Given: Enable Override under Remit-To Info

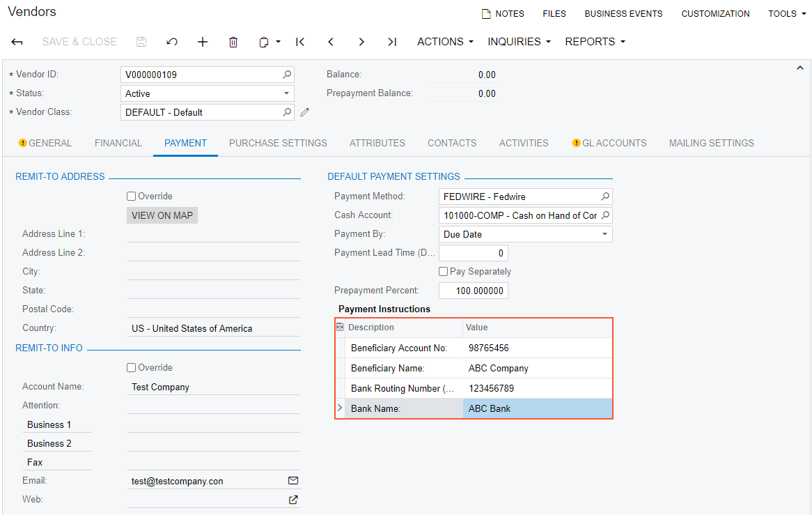Looking at the screenshot, I should [132, 368].
